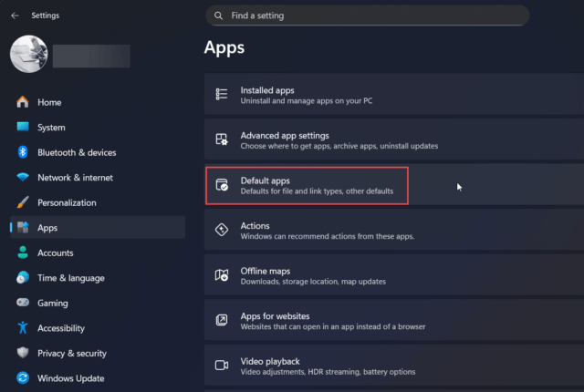Open Bluetooth & devices settings
Image resolution: width=584 pixels, height=392 pixels.
coord(98,152)
